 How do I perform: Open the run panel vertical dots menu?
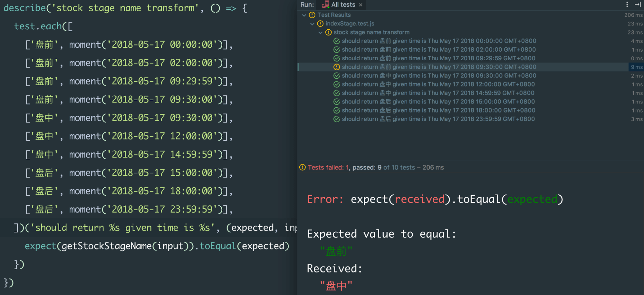click(x=627, y=5)
